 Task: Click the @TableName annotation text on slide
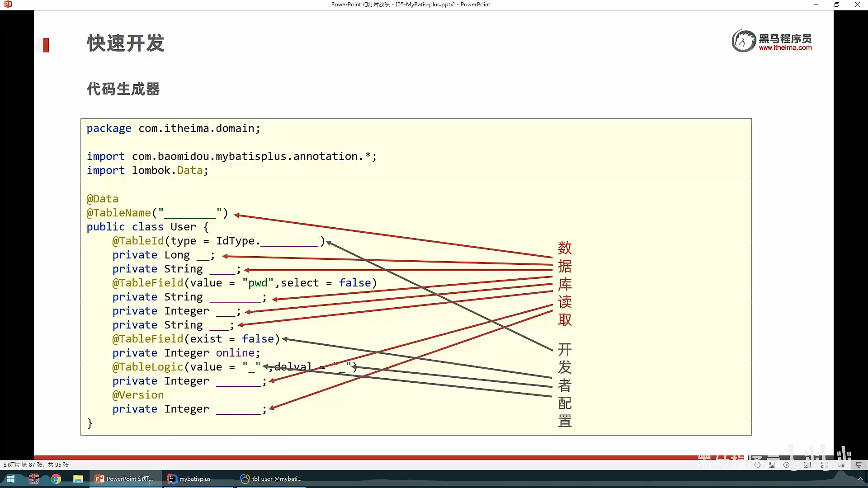(119, 213)
